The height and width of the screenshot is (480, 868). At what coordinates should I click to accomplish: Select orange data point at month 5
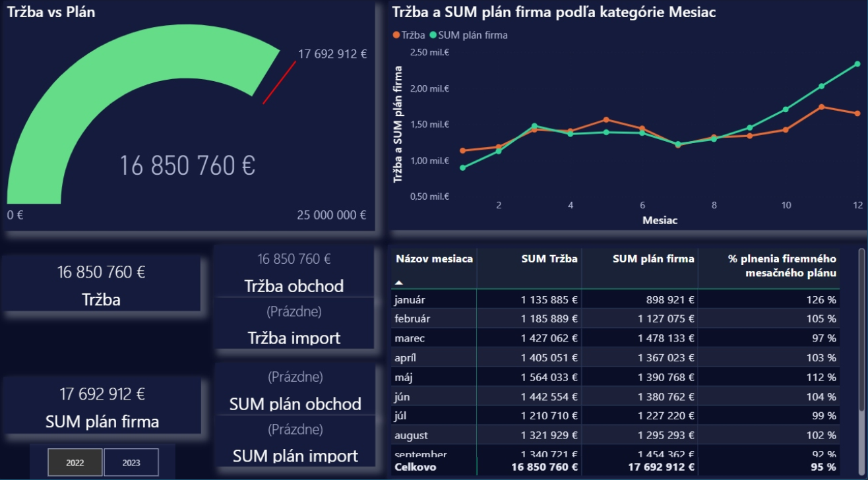pos(606,119)
